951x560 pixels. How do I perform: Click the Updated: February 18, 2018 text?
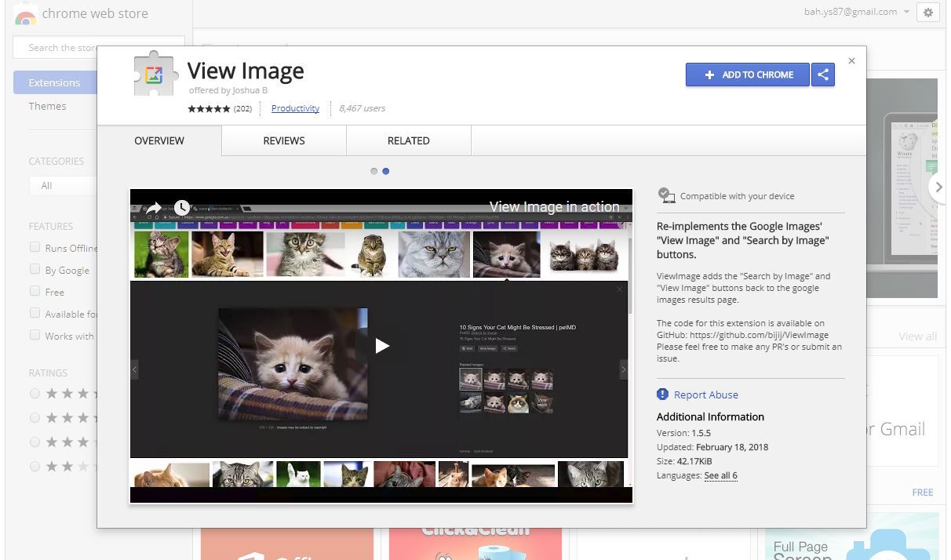pos(712,447)
